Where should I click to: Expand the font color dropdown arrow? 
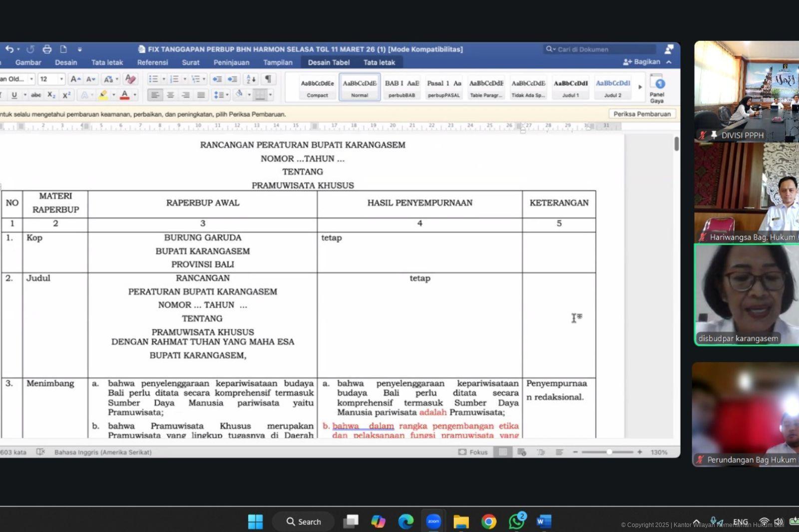click(x=135, y=95)
